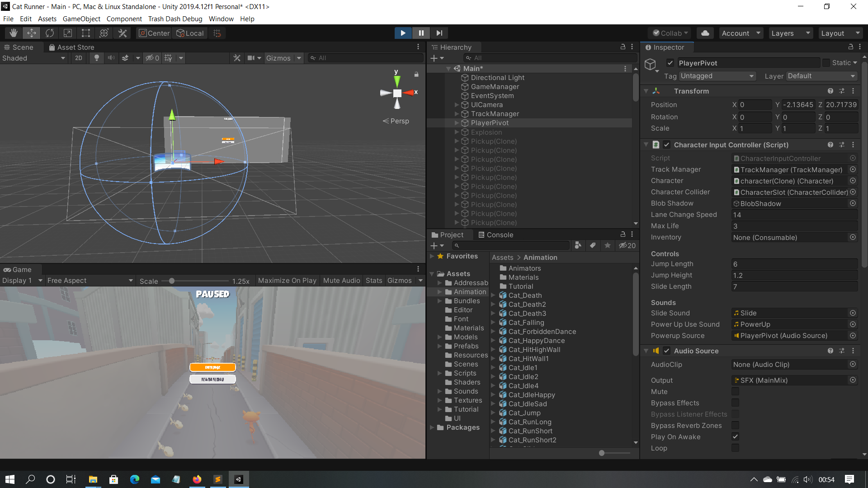The height and width of the screenshot is (488, 868).
Task: Open the Layers dropdown
Action: pyautogui.click(x=790, y=33)
